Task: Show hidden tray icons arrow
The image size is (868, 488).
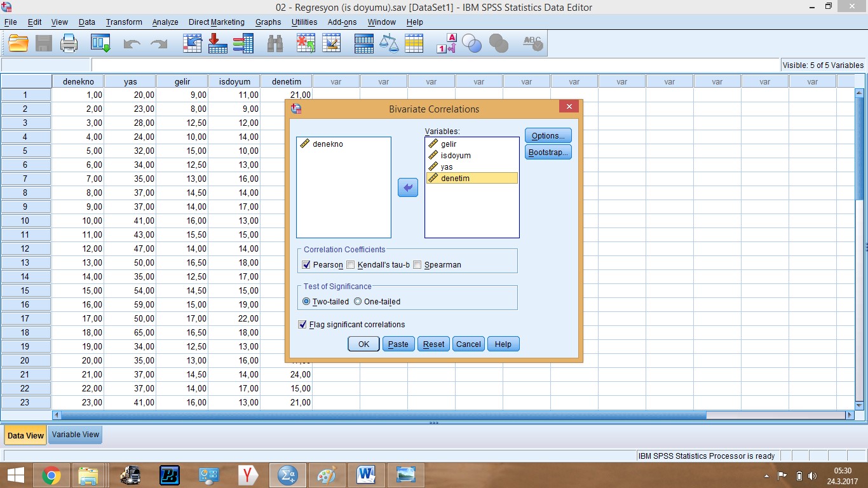Action: pos(766,476)
